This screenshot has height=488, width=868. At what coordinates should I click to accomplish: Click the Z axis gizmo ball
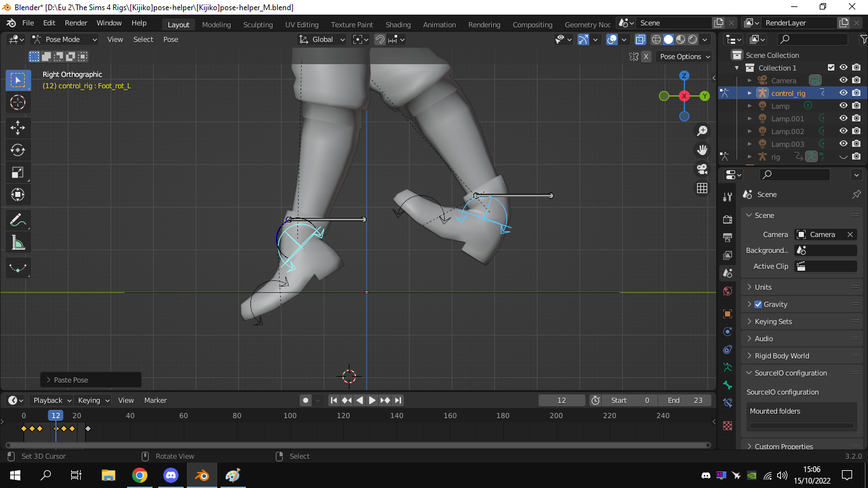click(684, 76)
